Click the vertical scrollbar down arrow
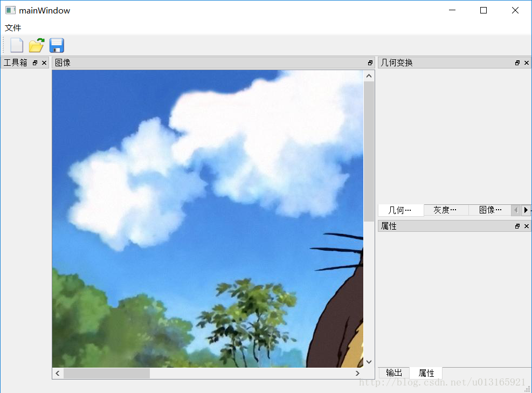This screenshot has height=393, width=532. tap(369, 362)
